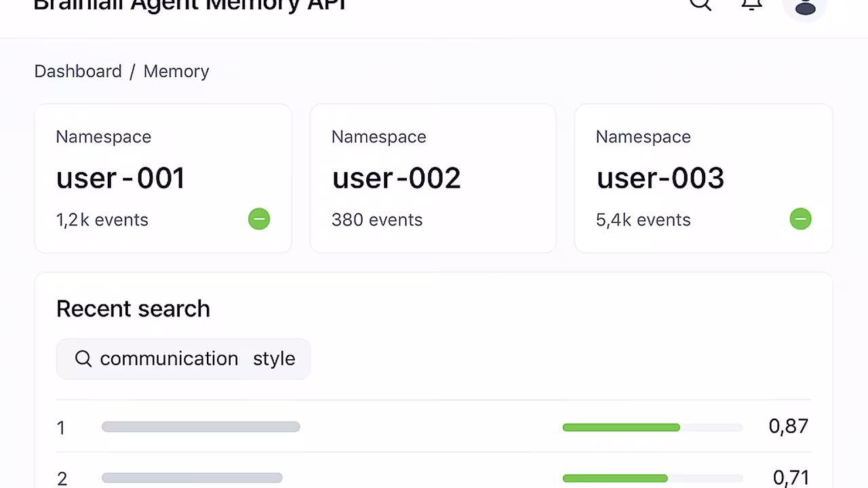This screenshot has width=868, height=488.
Task: Go to Dashboard breadcrumb link
Action: 78,71
